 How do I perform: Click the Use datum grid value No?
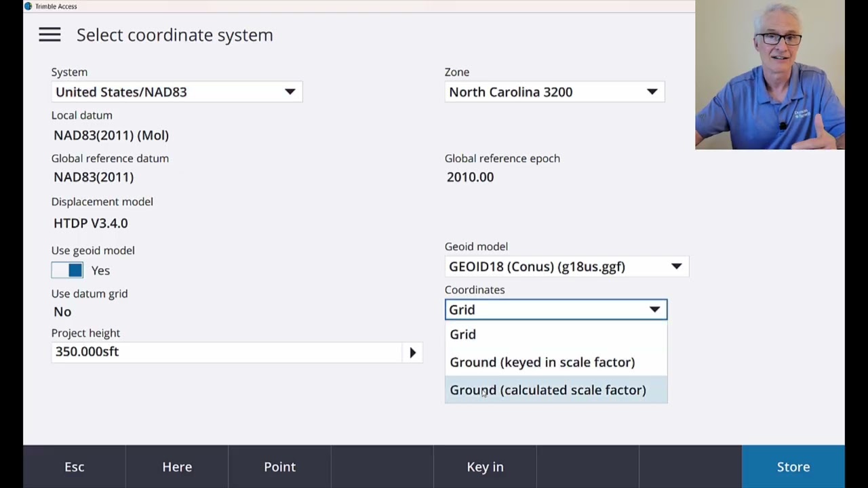click(x=62, y=312)
